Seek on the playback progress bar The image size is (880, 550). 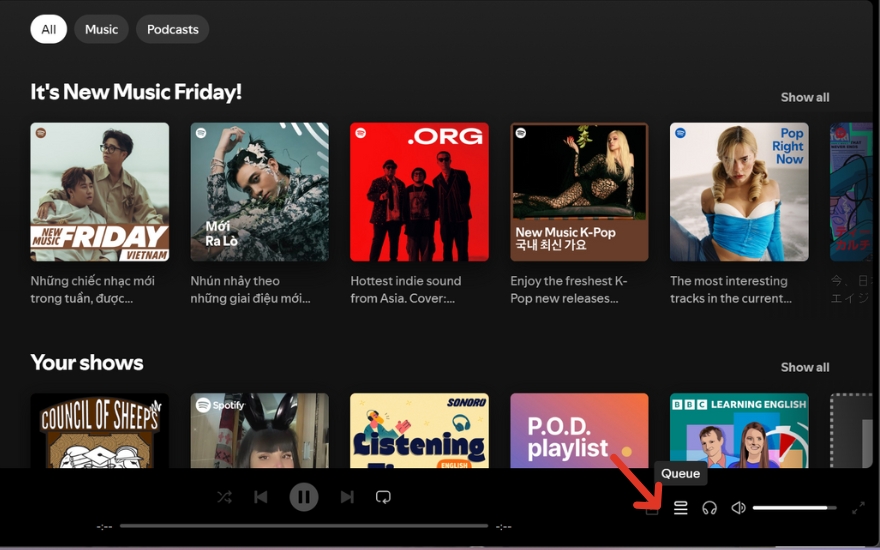[x=304, y=526]
